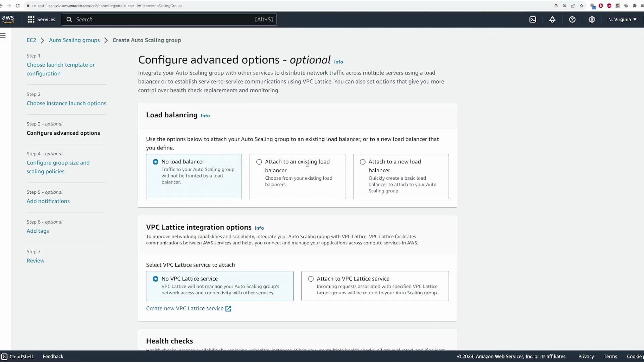Select Attach to an existing load balancer
The height and width of the screenshot is (362, 644).
click(259, 162)
